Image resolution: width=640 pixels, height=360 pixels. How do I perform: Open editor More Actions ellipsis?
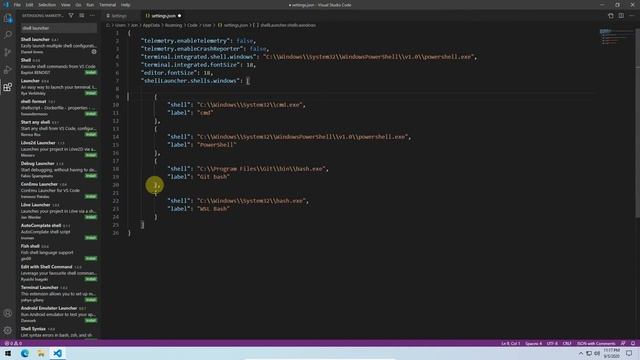(631, 16)
